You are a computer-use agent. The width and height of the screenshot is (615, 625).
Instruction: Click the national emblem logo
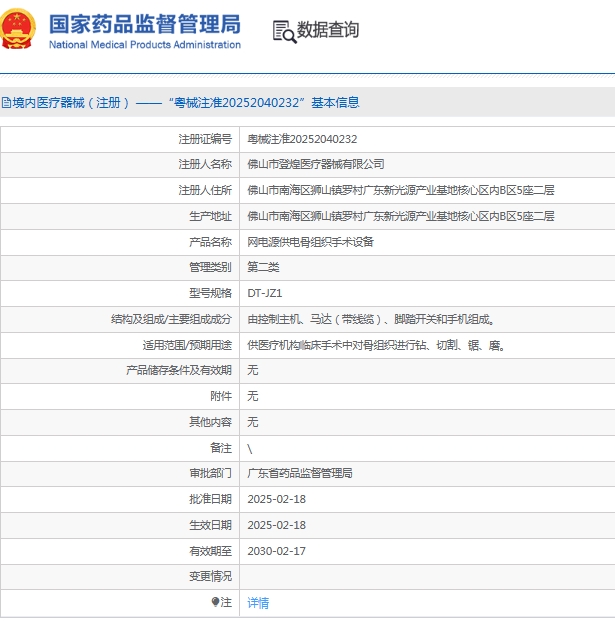pyautogui.click(x=18, y=29)
